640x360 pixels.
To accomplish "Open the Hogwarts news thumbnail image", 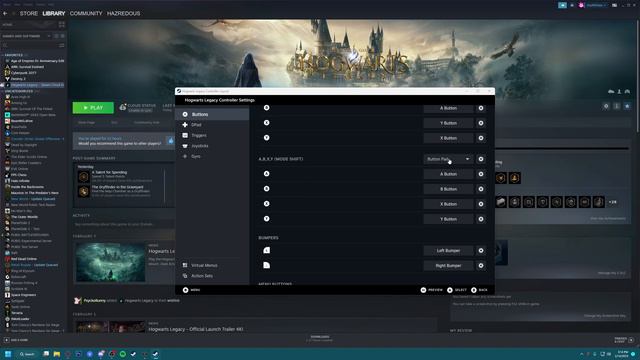I will pos(111,262).
